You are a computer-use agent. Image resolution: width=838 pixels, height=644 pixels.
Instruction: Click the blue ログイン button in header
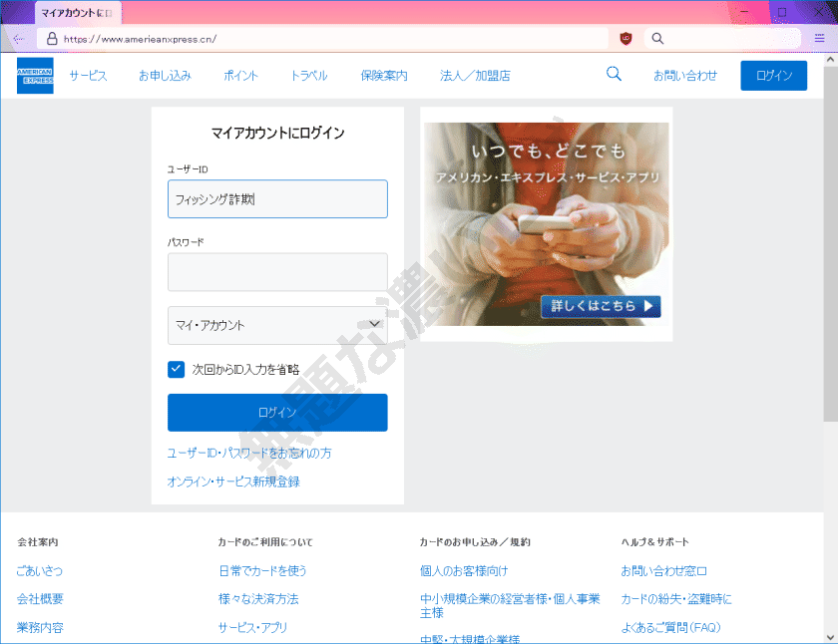[x=773, y=76]
